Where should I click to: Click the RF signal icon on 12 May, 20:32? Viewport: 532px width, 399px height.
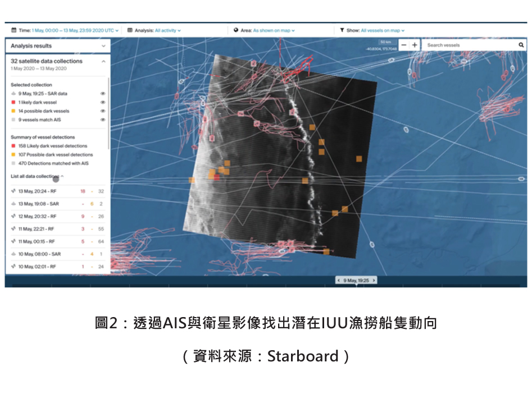point(13,216)
